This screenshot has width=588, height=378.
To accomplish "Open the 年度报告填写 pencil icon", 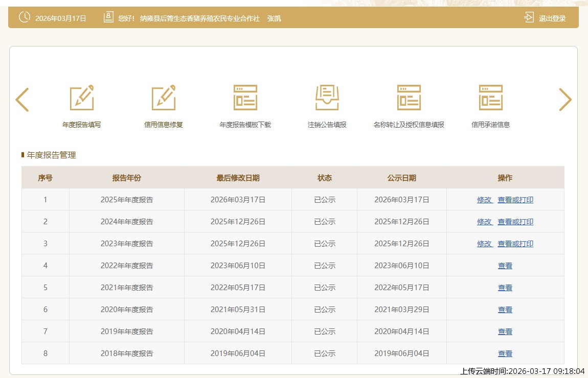I will (82, 98).
